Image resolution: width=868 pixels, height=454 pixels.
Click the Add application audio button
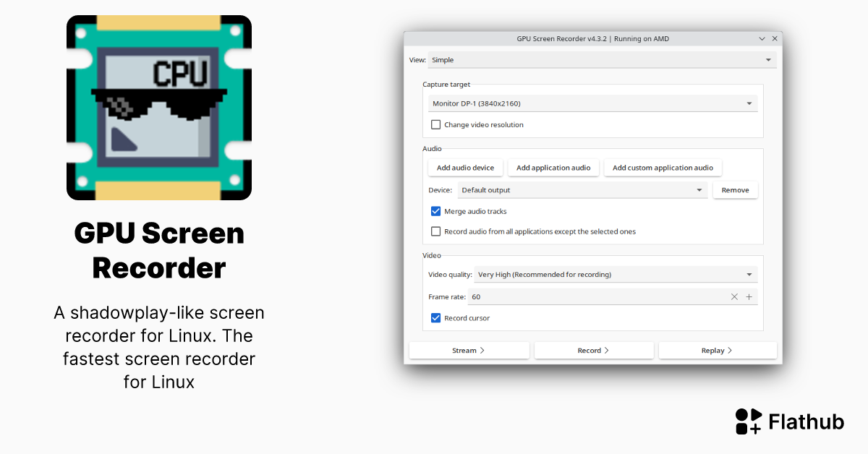(x=553, y=168)
